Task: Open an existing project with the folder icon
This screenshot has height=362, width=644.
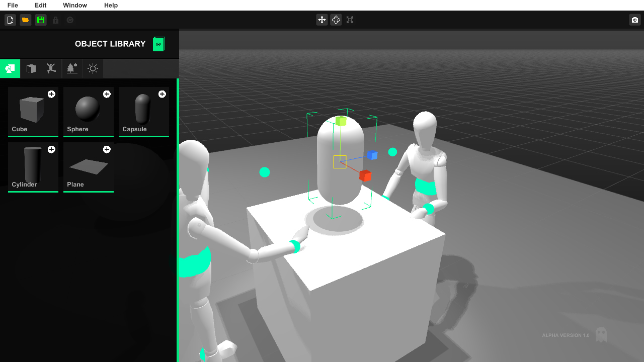Action: pyautogui.click(x=25, y=20)
